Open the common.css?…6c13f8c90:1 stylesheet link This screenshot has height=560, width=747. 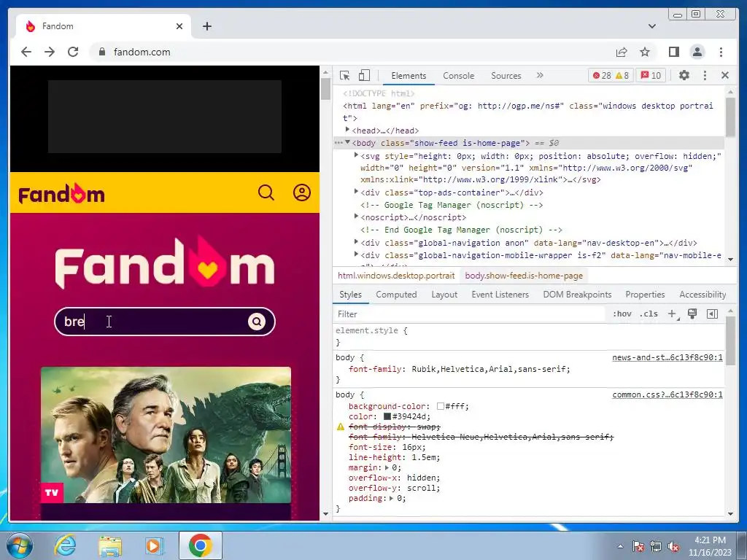pyautogui.click(x=667, y=394)
